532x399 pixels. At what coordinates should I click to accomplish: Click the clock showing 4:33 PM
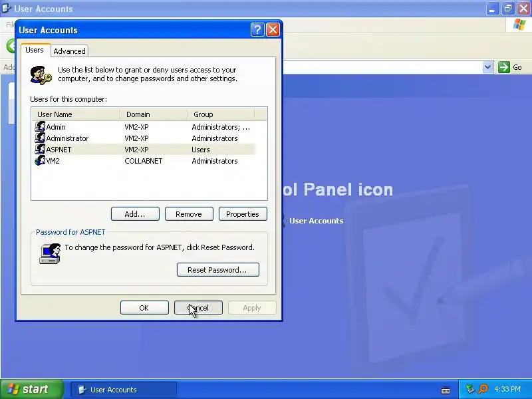tap(507, 389)
